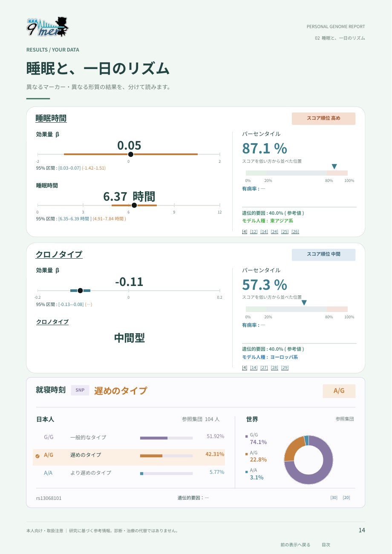Click the purple G/G legend square under 世界

coord(247,436)
